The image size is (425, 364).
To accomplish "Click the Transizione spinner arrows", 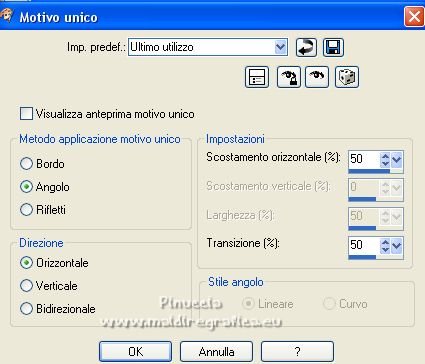I will pyautogui.click(x=385, y=246).
